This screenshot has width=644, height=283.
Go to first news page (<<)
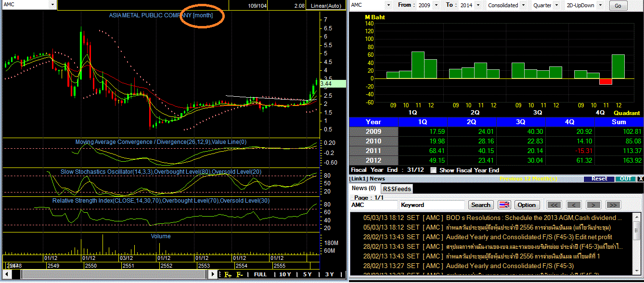pos(555,205)
